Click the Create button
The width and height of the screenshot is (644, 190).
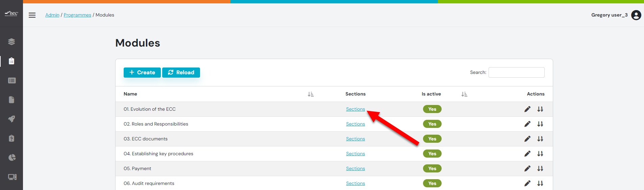(x=142, y=73)
